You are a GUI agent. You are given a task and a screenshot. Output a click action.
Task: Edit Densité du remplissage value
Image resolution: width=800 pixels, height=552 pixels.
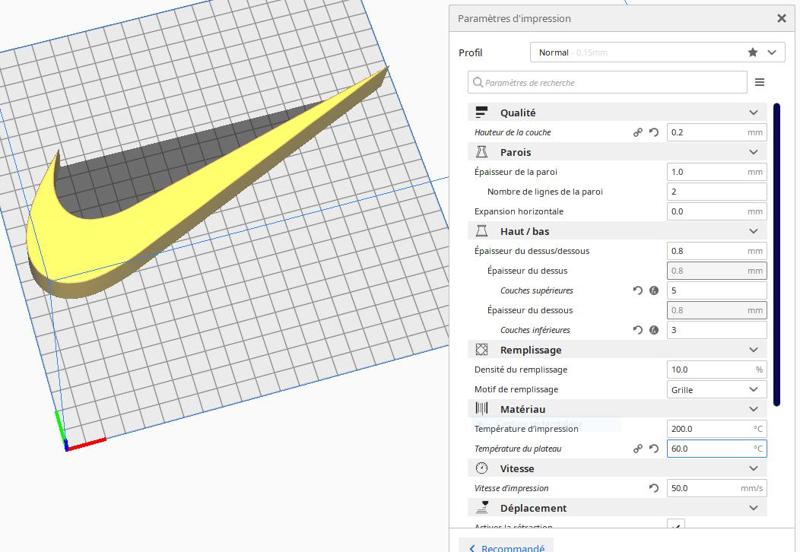(716, 369)
